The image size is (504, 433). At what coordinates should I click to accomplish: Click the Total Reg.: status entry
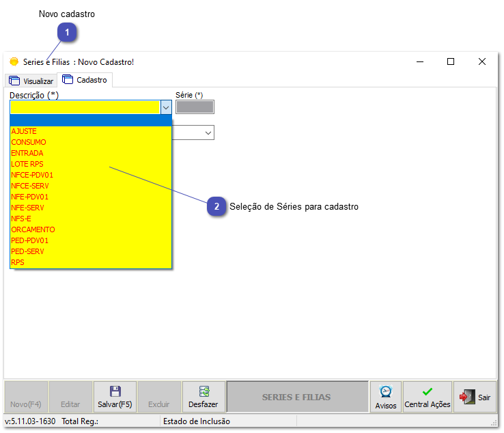(80, 421)
